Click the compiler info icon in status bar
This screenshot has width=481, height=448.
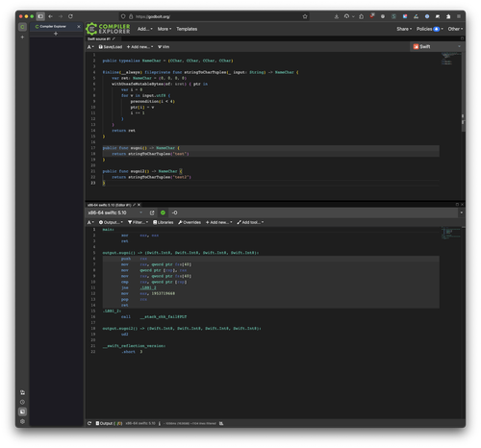click(160, 424)
